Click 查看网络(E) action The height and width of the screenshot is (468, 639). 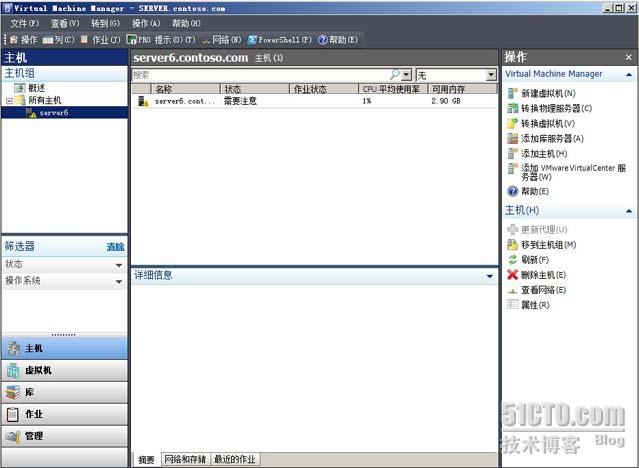pyautogui.click(x=543, y=290)
